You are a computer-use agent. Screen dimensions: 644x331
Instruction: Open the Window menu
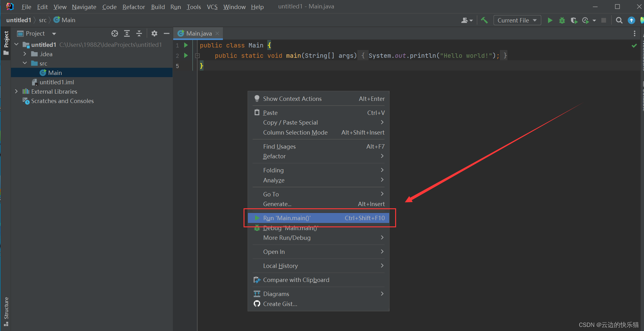(234, 7)
